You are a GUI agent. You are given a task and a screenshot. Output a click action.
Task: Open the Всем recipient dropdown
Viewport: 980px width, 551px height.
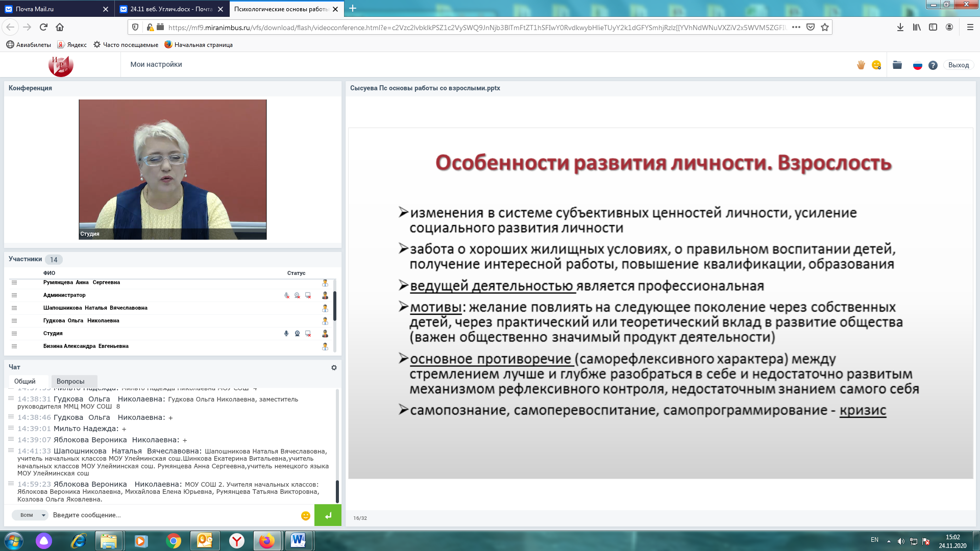tap(30, 515)
